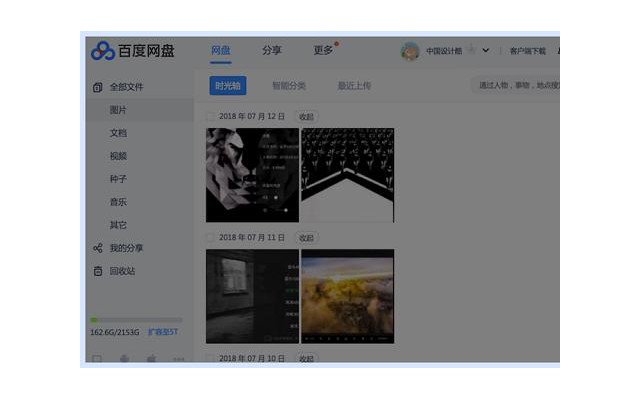Image resolution: width=640 pixels, height=400 pixels.
Task: Open 图片 category in sidebar
Action: (140, 110)
